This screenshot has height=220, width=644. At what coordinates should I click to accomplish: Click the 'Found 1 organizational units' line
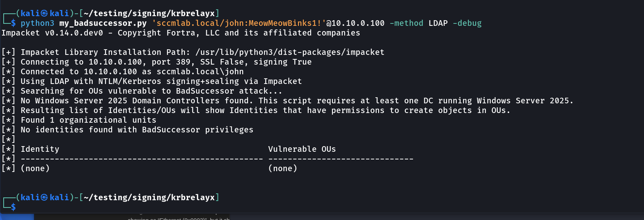pos(88,120)
